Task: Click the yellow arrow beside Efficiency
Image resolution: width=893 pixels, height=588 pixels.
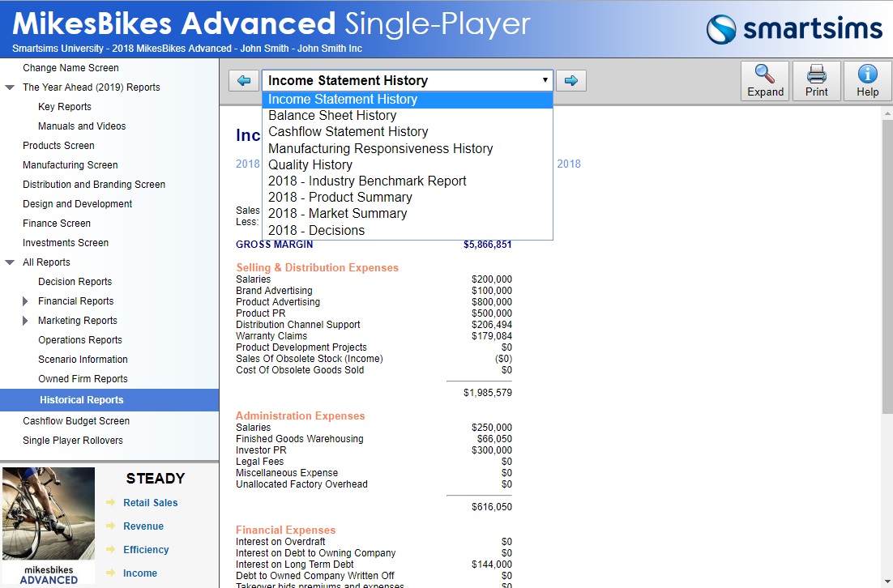Action: pyautogui.click(x=111, y=550)
